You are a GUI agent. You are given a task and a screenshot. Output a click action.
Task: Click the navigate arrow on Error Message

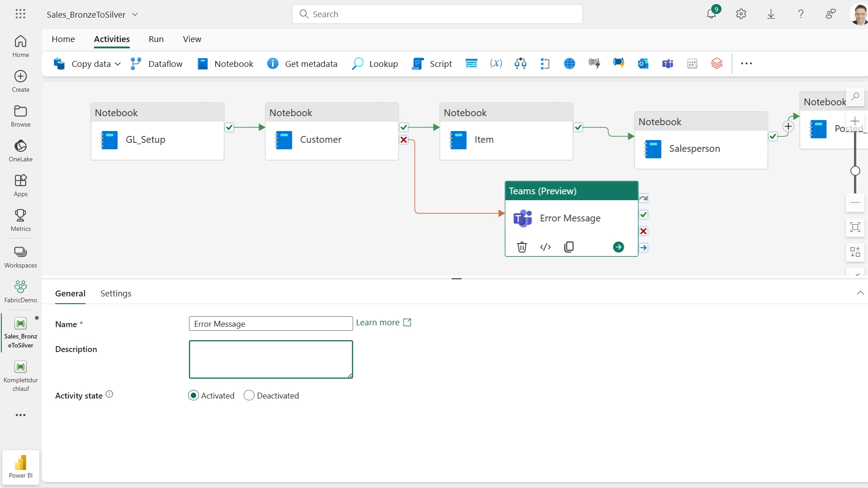tap(618, 247)
